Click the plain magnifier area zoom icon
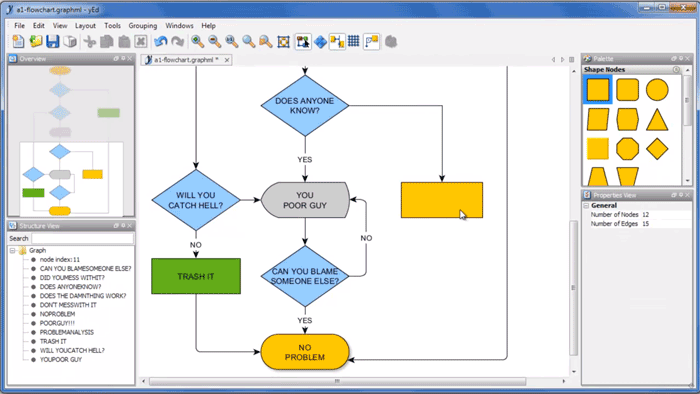Screen dimensions: 700x394 point(249,41)
